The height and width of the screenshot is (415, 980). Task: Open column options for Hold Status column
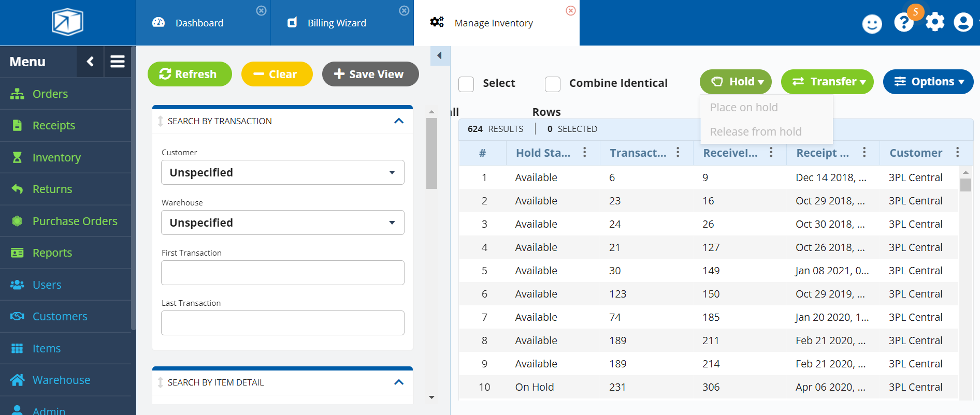coord(585,152)
